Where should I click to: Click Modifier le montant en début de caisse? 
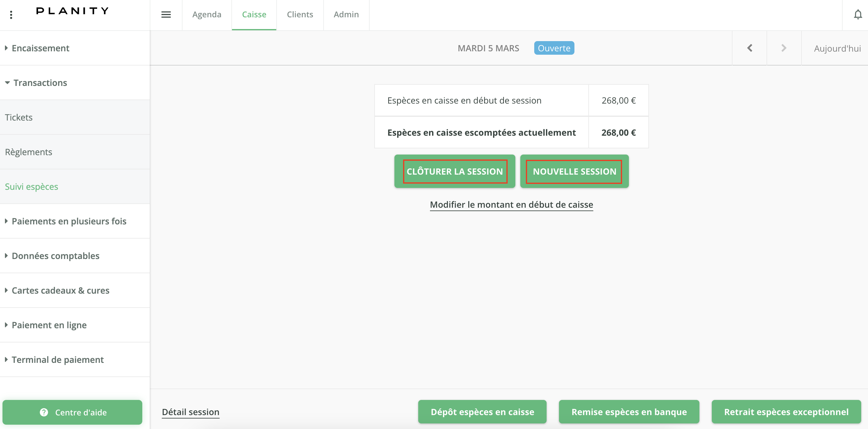511,204
